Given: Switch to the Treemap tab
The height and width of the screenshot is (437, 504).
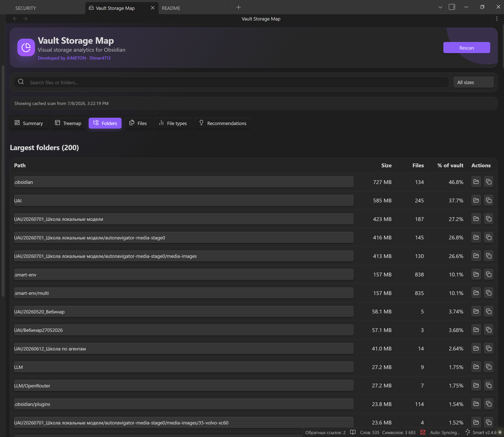Looking at the screenshot, I should 68,123.
